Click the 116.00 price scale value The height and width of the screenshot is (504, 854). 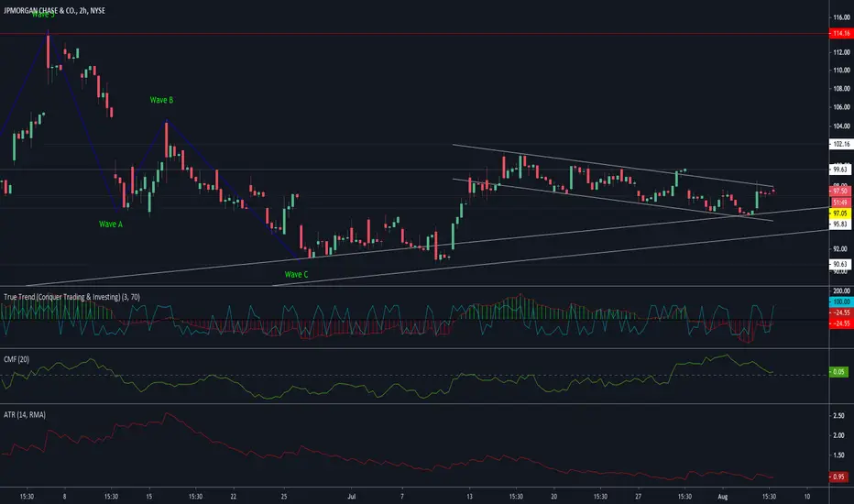click(x=841, y=17)
